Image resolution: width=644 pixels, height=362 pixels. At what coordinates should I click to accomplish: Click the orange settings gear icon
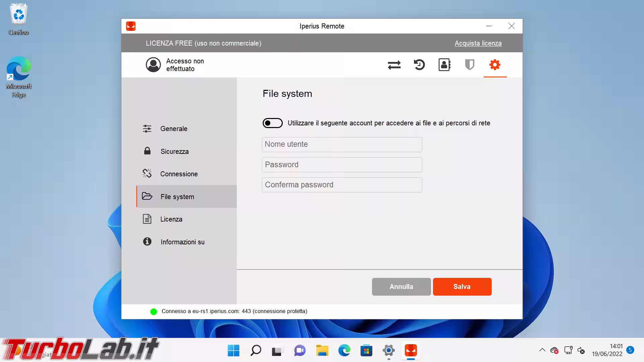pyautogui.click(x=495, y=65)
